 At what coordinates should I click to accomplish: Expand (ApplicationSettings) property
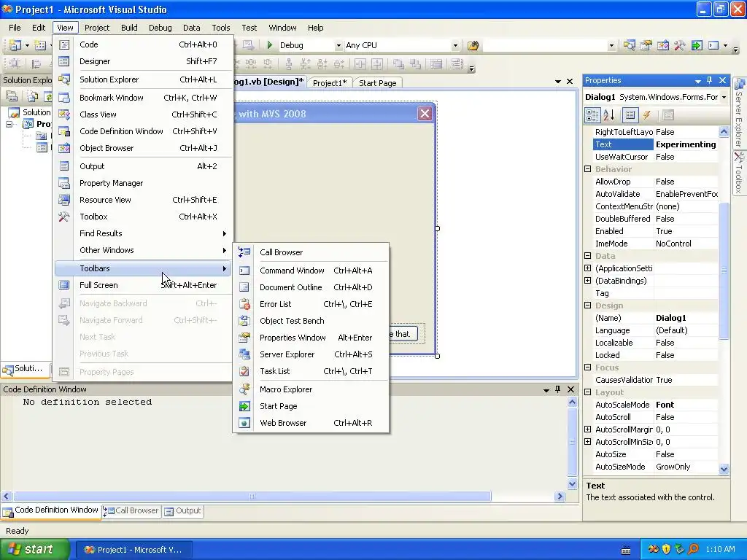click(588, 268)
